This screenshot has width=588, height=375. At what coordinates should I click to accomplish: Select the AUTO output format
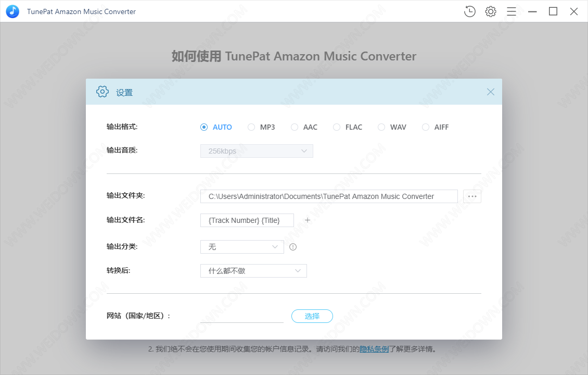pyautogui.click(x=216, y=127)
